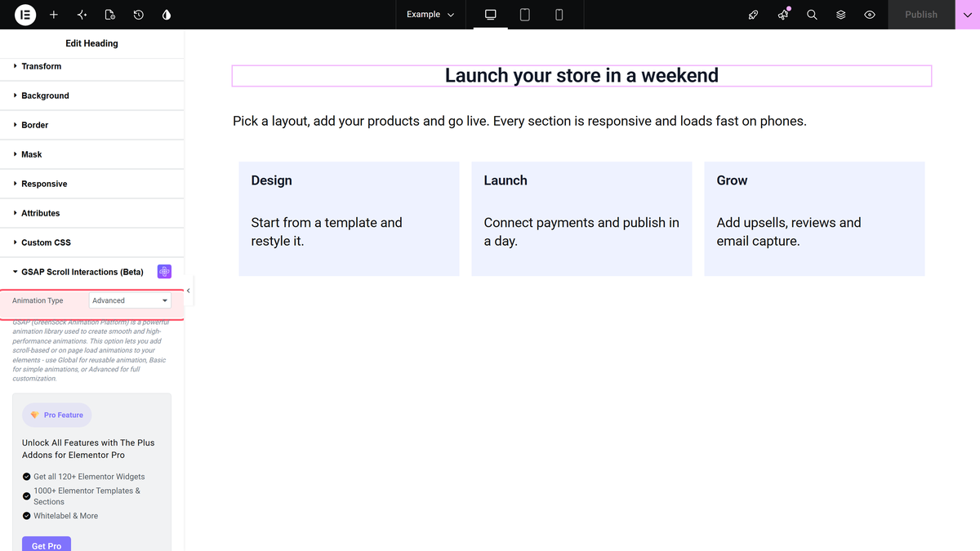Click the Elementor logo icon
The height and width of the screenshot is (551, 980).
tap(25, 15)
